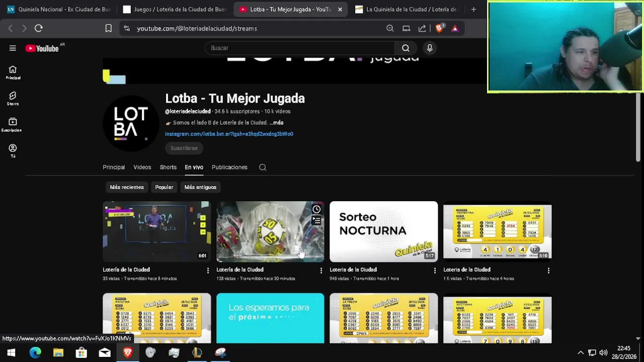Click the browser address bar URL
Screen dimensions: 644x362
tap(197, 29)
